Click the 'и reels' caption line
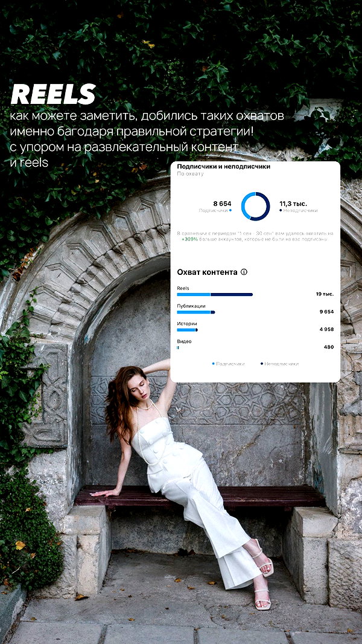 [29, 163]
